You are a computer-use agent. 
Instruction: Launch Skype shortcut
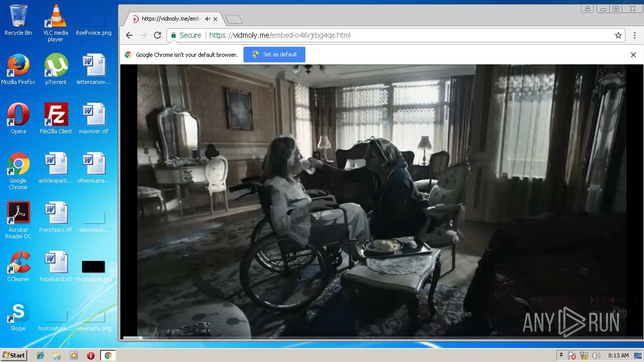tap(18, 316)
